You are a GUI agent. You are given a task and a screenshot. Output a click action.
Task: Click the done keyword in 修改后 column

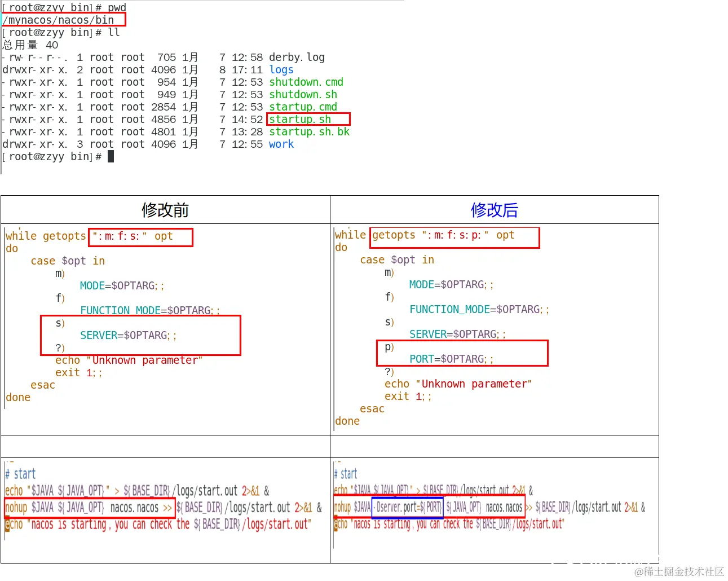pos(347,421)
